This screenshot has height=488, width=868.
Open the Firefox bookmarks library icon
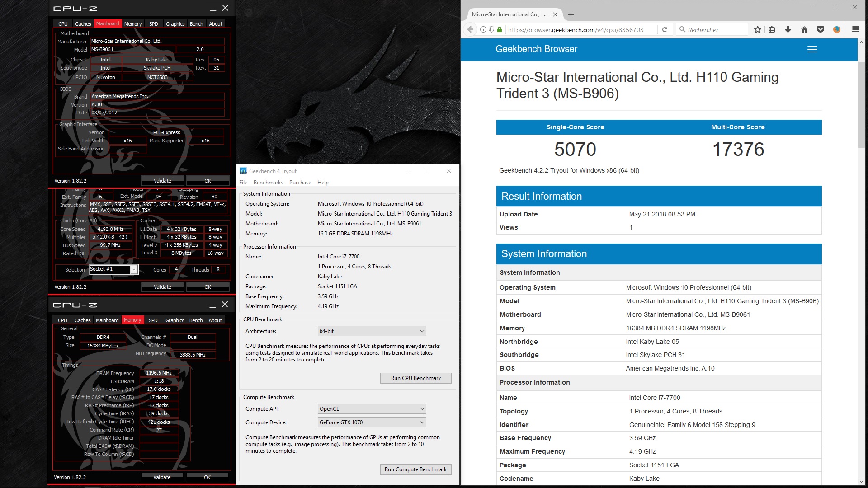coord(772,29)
